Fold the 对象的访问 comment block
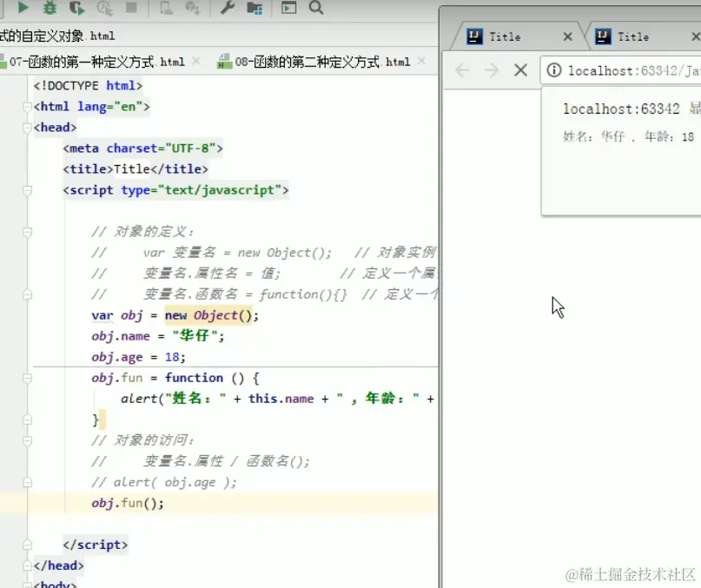The width and height of the screenshot is (701, 588). [x=27, y=441]
